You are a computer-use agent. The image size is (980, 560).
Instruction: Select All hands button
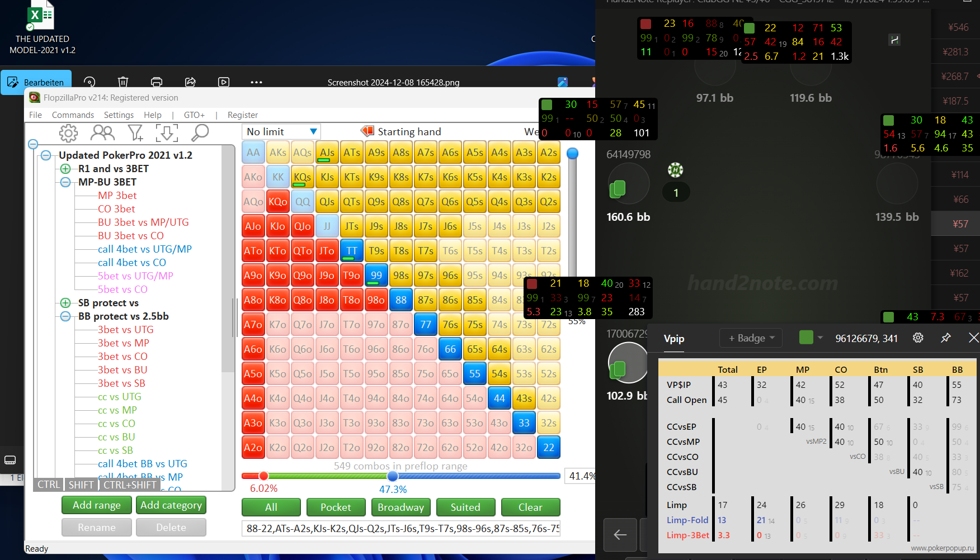click(x=271, y=507)
